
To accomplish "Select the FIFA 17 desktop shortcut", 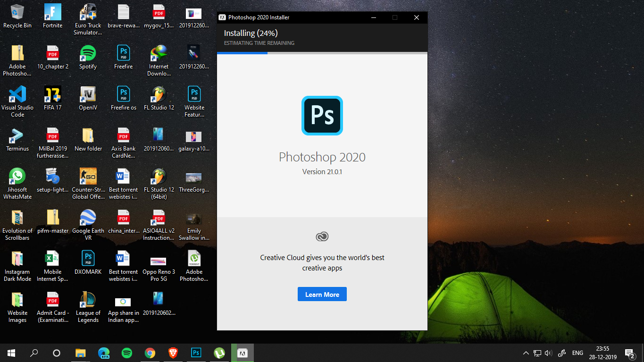I will 52,99.
